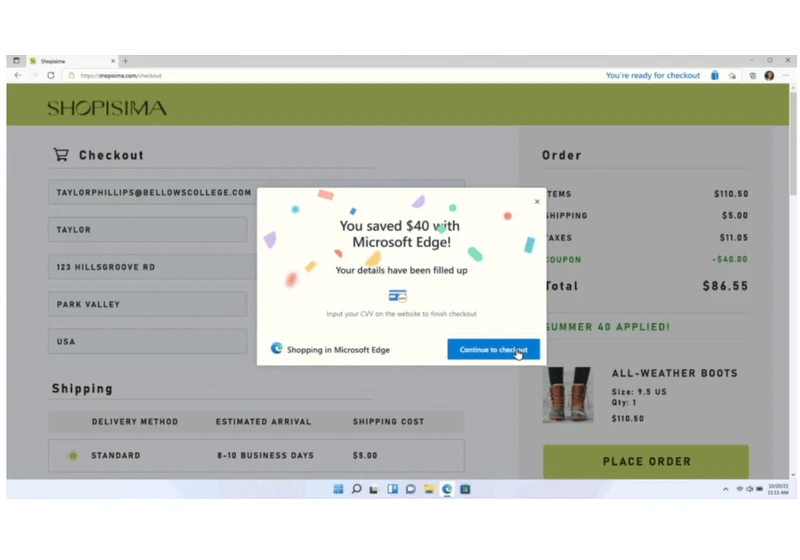Screen dimensions: 800x560
Task: Click the checkout shopping cart icon
Action: (61, 154)
